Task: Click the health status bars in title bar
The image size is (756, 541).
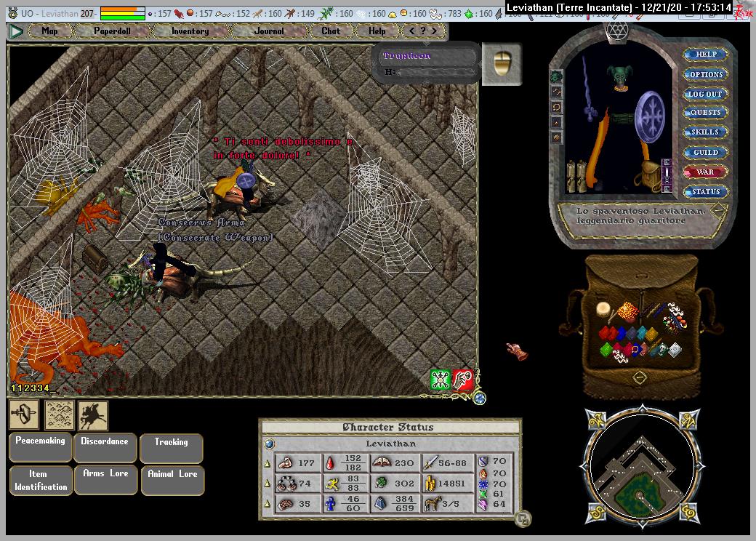Action: click(x=122, y=13)
